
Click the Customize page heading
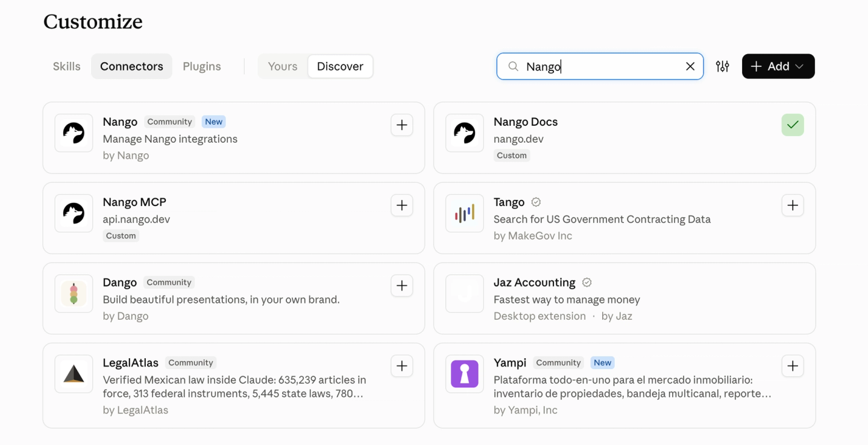tap(93, 22)
